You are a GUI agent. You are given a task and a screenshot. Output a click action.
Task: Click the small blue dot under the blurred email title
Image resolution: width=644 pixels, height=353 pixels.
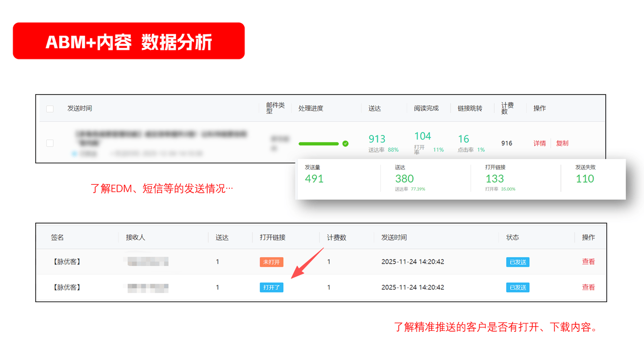74,153
